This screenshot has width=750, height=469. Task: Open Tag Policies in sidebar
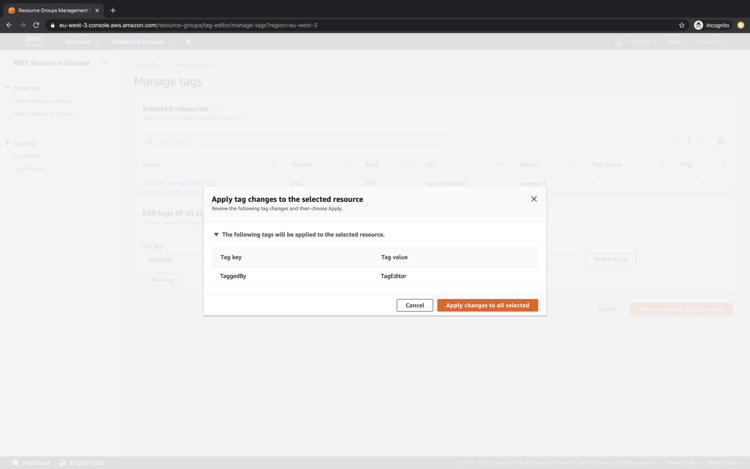point(28,169)
